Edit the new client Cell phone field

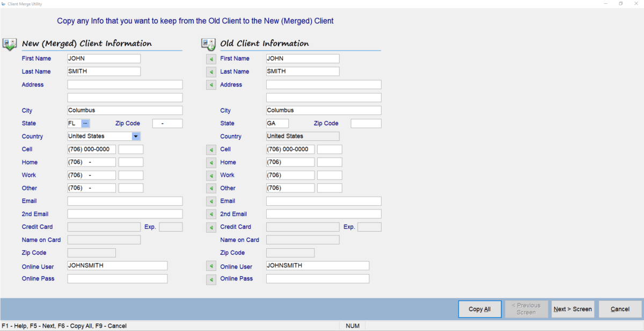[x=92, y=149]
